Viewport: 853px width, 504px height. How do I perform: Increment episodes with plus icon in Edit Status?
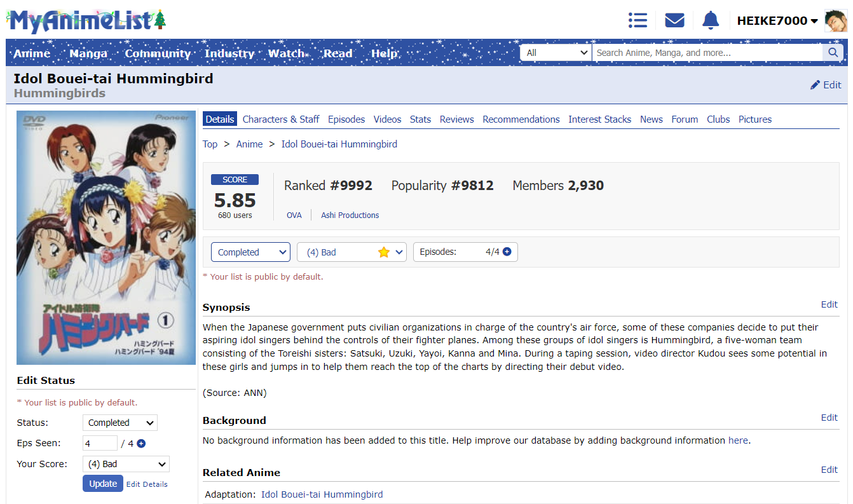[141, 444]
